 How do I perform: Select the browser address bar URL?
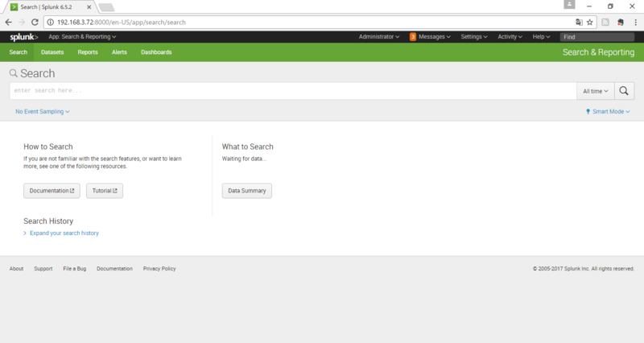click(122, 23)
